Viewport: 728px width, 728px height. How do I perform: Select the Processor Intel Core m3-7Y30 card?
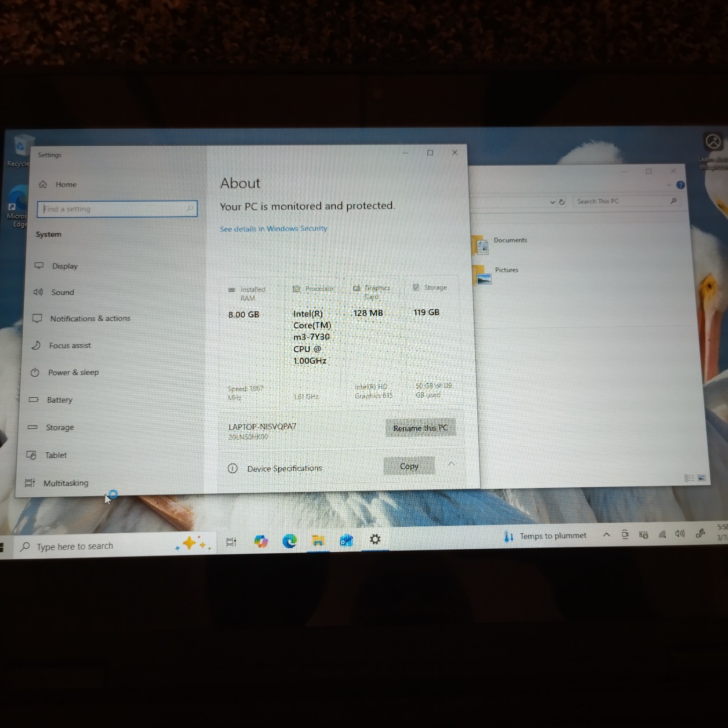[313, 341]
